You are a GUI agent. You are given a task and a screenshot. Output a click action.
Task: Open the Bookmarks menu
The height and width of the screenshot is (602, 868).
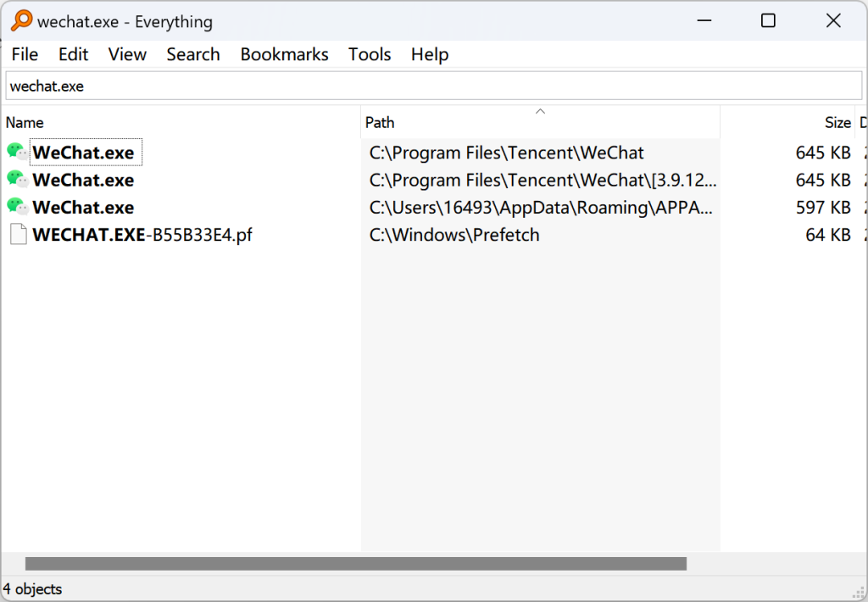[284, 54]
